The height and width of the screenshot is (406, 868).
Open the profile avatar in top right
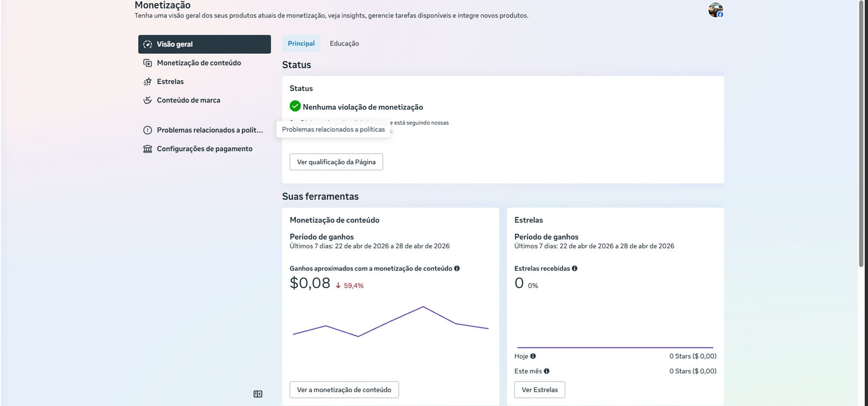pos(716,10)
